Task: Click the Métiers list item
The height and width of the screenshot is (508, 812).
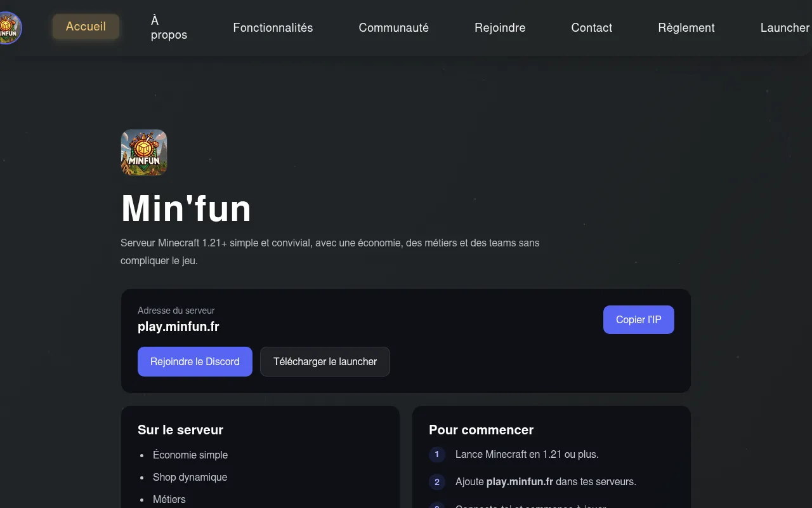Action: [x=169, y=499]
